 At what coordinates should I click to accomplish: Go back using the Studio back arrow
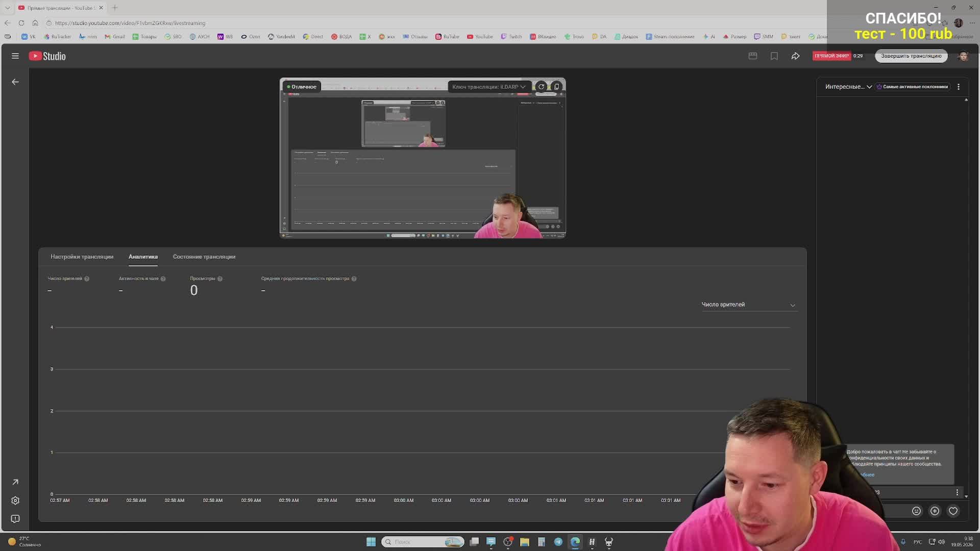(15, 82)
